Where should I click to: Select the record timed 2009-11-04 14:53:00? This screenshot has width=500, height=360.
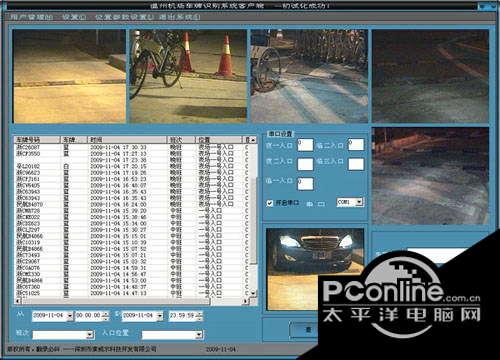click(x=133, y=281)
